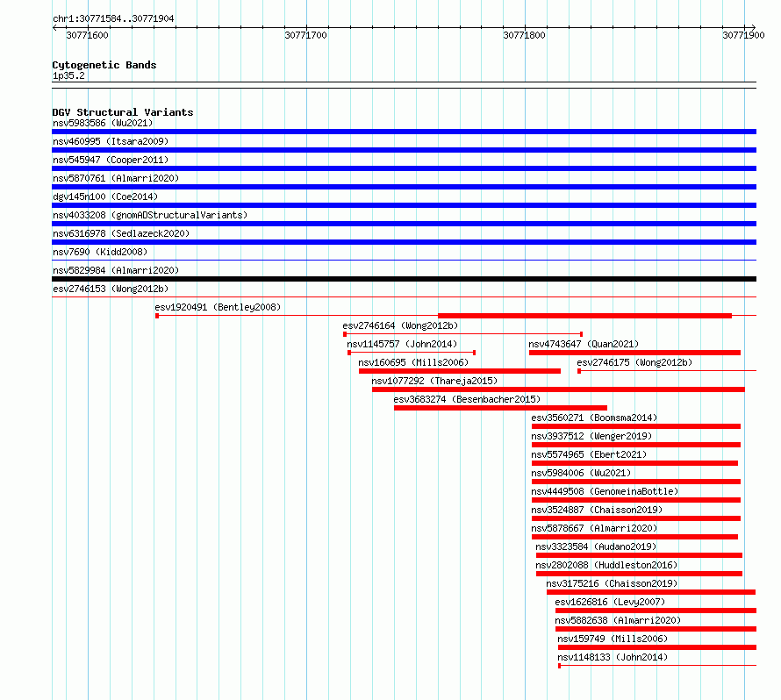Select the esv2746164 (Wong2012b) label
The width and height of the screenshot is (781, 700).
click(400, 325)
